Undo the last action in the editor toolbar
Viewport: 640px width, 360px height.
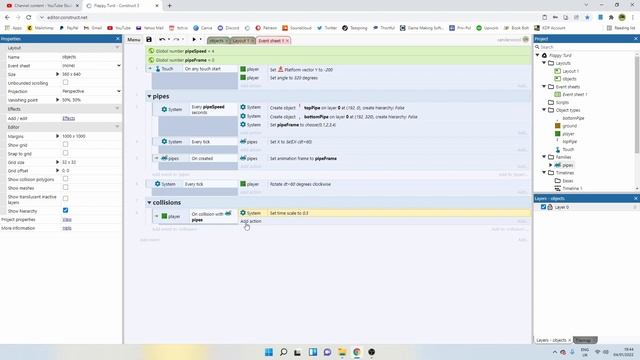pos(162,40)
